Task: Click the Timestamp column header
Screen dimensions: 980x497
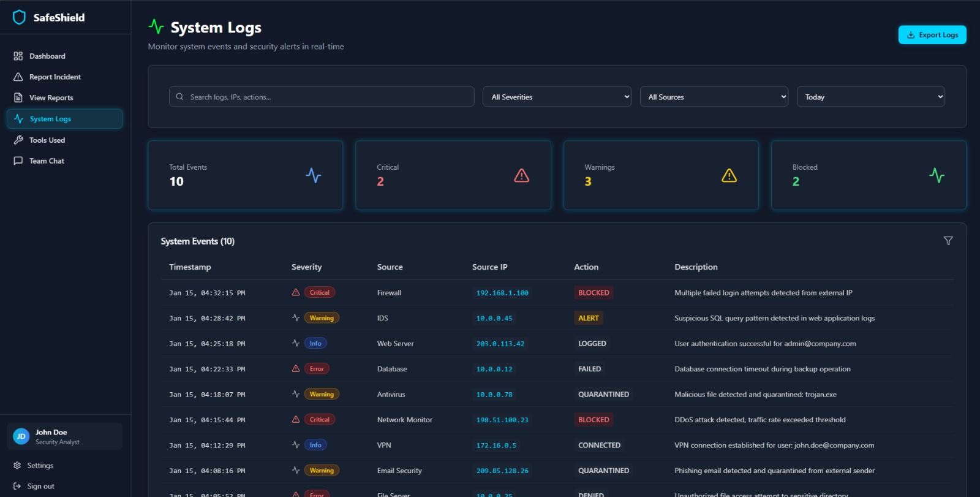Action: pyautogui.click(x=190, y=267)
